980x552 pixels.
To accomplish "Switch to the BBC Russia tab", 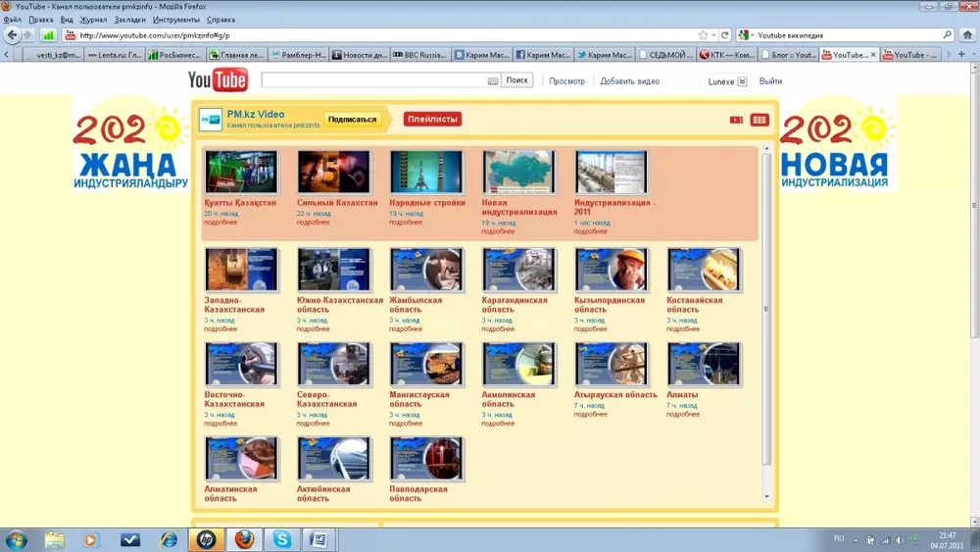I will [x=420, y=55].
